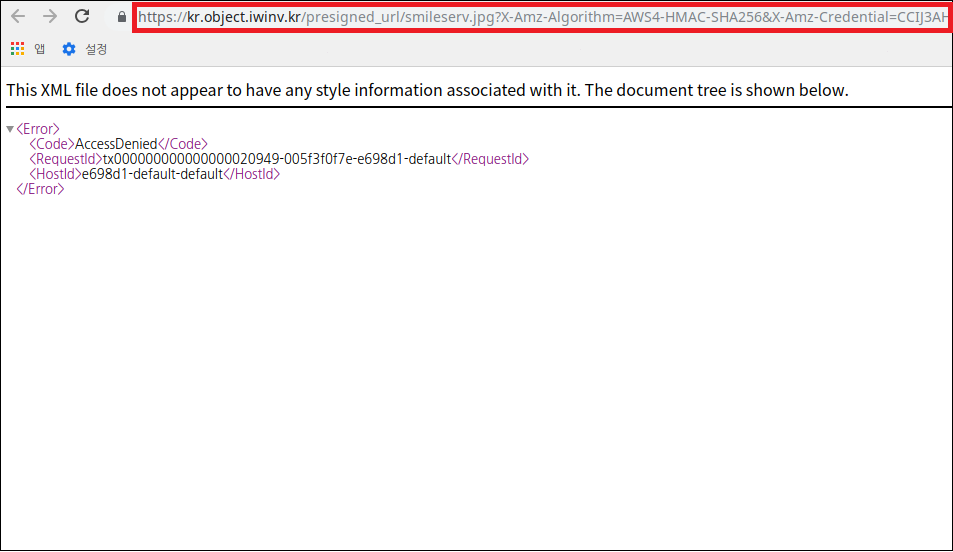Click the closing </HostId> tag
This screenshot has width=953, height=552.
[252, 174]
